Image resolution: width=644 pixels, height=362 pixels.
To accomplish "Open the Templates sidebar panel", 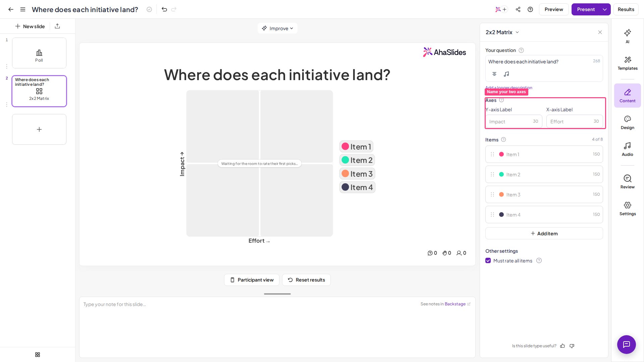I will point(628,63).
